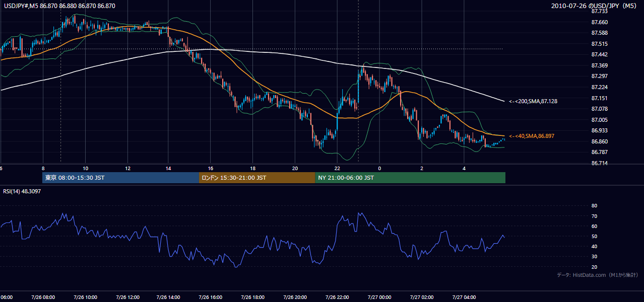
Task: Click the 87.151 price axis label
Action: 599,98
